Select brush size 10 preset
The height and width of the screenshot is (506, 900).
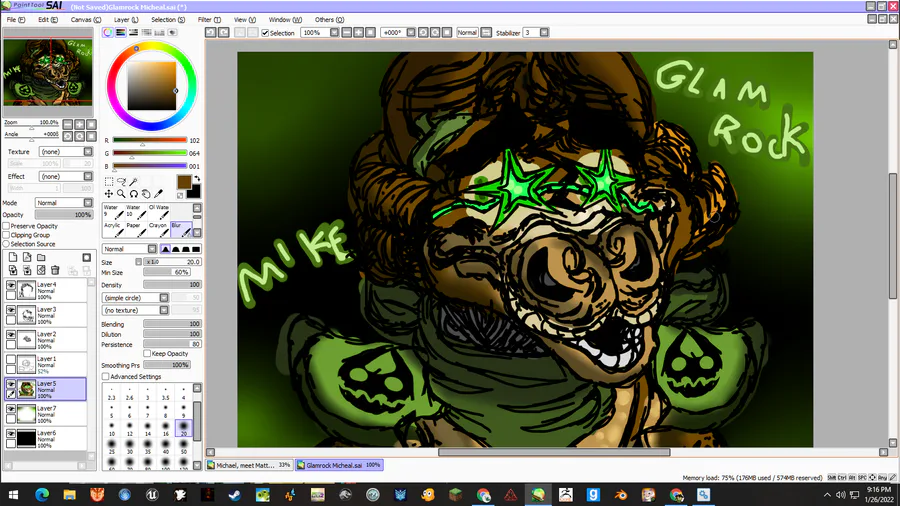[x=111, y=429]
